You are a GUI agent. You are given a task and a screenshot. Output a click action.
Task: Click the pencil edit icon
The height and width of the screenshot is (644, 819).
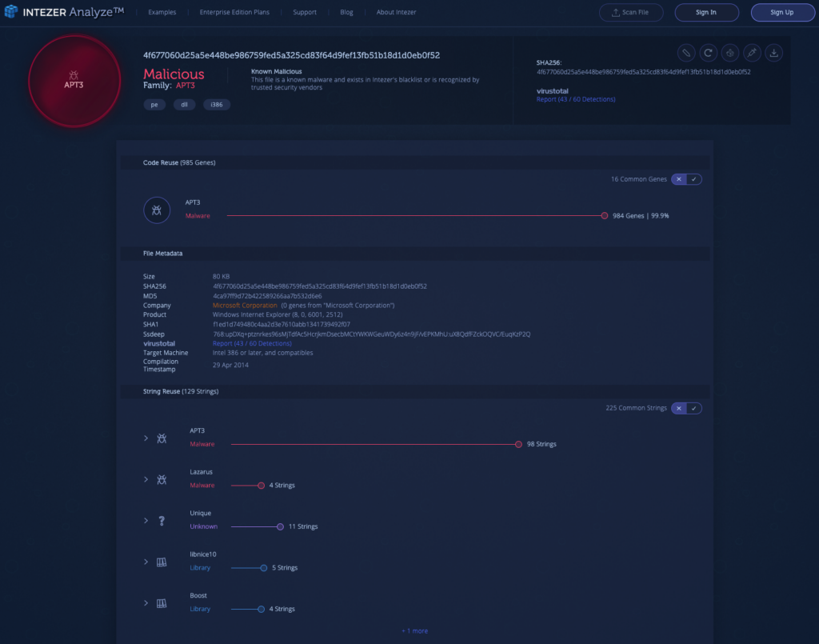(x=685, y=53)
